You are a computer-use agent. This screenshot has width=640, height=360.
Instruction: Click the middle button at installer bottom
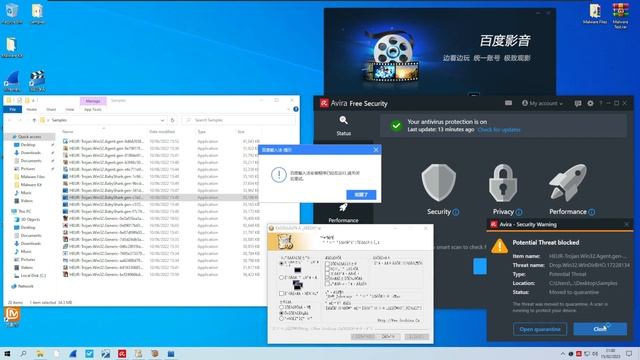[x=388, y=336]
